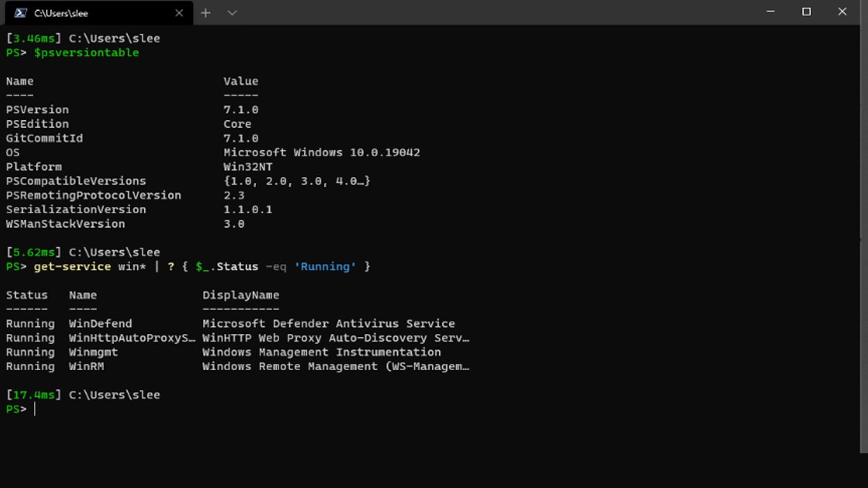Click Windows Management Instrumentation display name
The image size is (868, 488).
click(x=321, y=352)
